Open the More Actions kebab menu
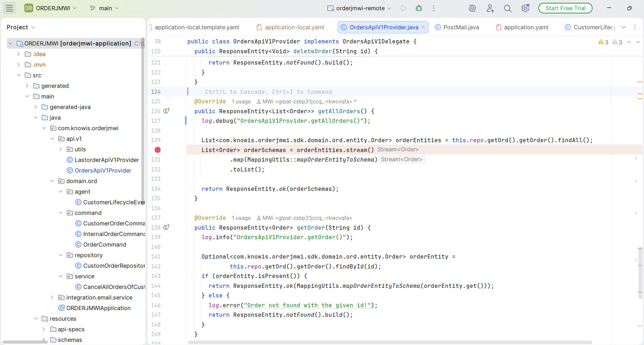 click(433, 8)
